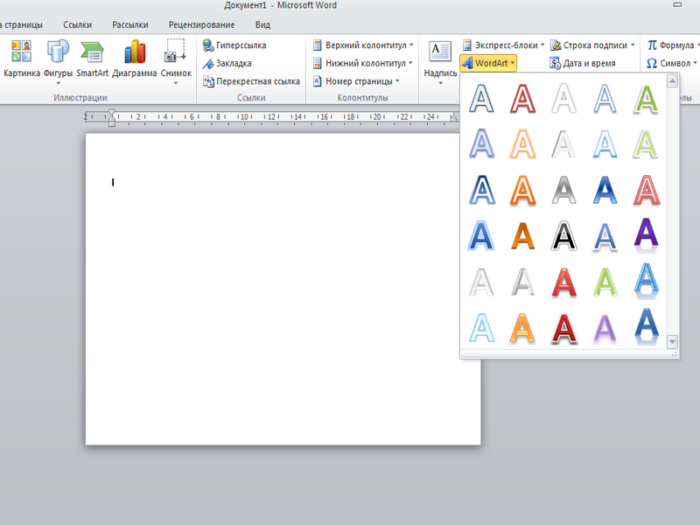Click the Дата и время button

[586, 63]
